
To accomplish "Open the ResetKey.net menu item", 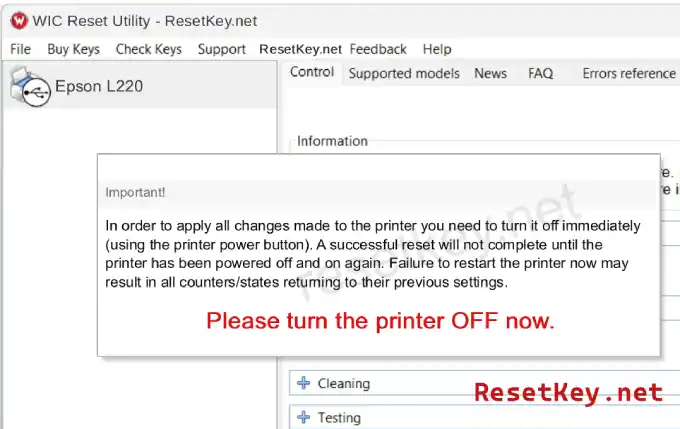I will (301, 49).
